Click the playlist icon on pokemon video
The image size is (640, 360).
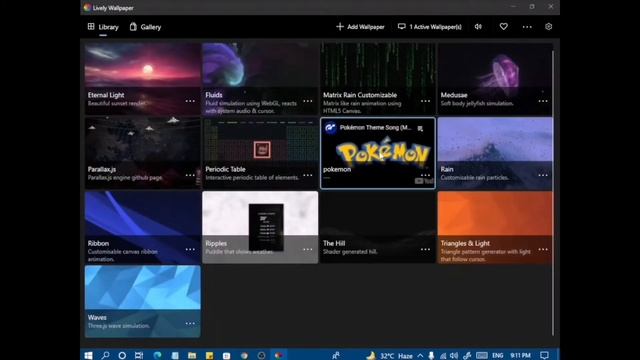(420, 129)
